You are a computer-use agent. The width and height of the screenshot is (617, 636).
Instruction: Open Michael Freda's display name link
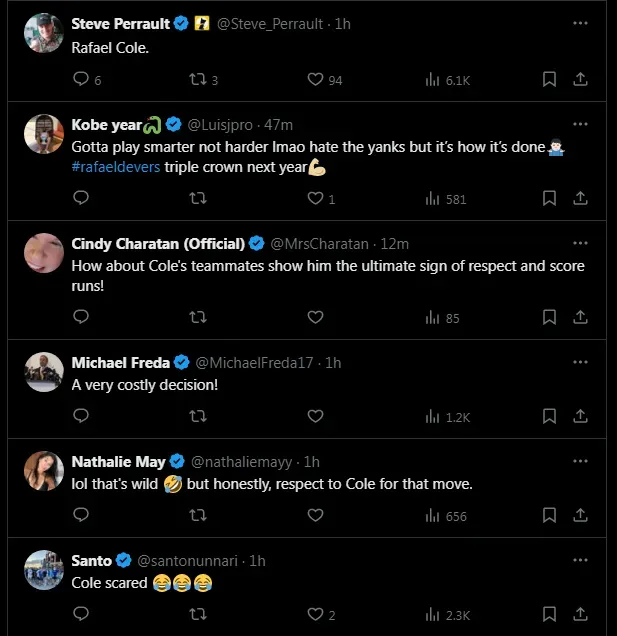click(122, 362)
